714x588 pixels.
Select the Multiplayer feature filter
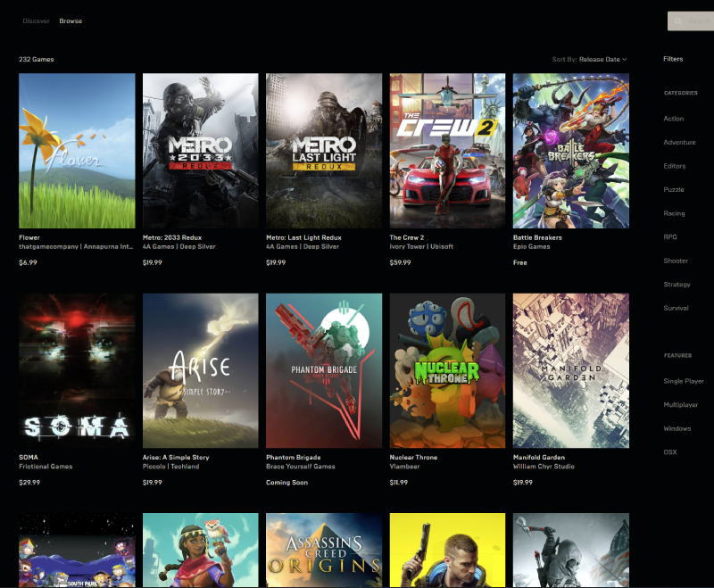coord(680,404)
